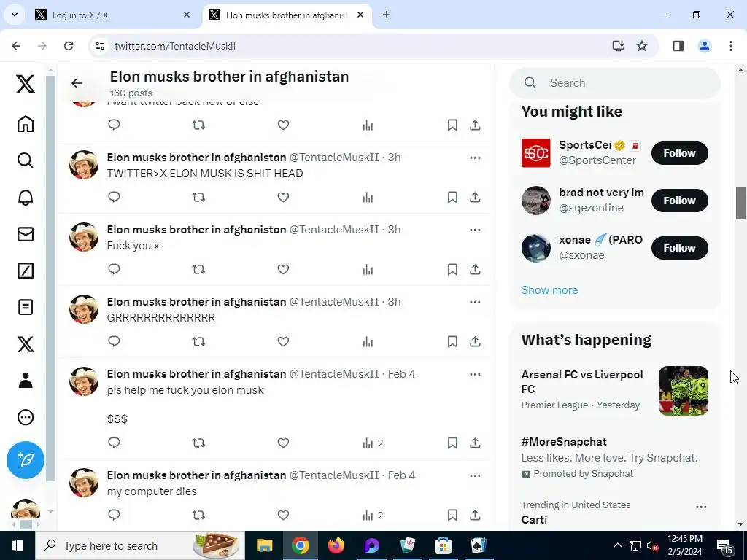747x560 pixels.
Task: Open Firefox from the taskbar
Action: (336, 545)
